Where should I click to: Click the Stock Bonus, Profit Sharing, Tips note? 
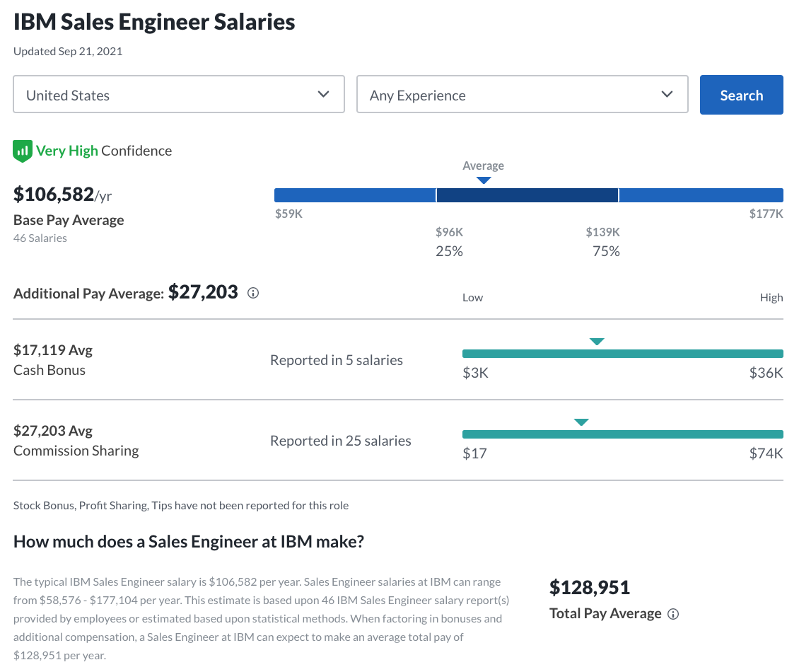[x=181, y=505]
